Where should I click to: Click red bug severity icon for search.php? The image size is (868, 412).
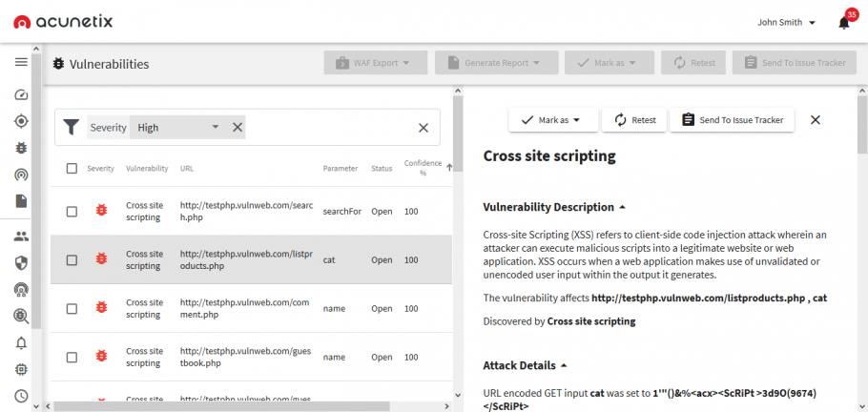point(101,211)
